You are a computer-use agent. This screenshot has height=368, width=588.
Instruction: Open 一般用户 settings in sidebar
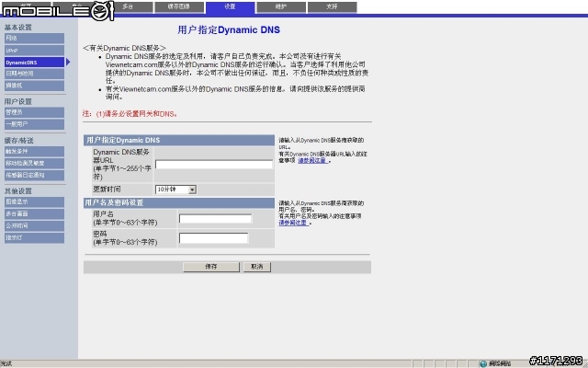pos(35,124)
